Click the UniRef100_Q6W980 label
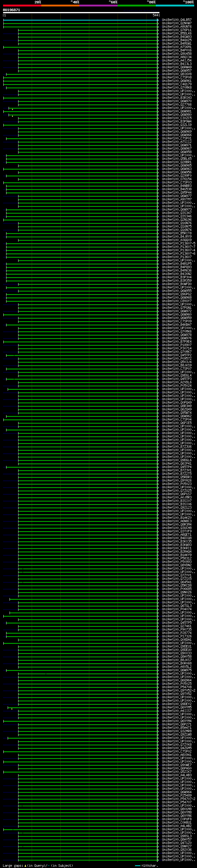The width and height of the screenshot is (197, 868). click(177, 115)
